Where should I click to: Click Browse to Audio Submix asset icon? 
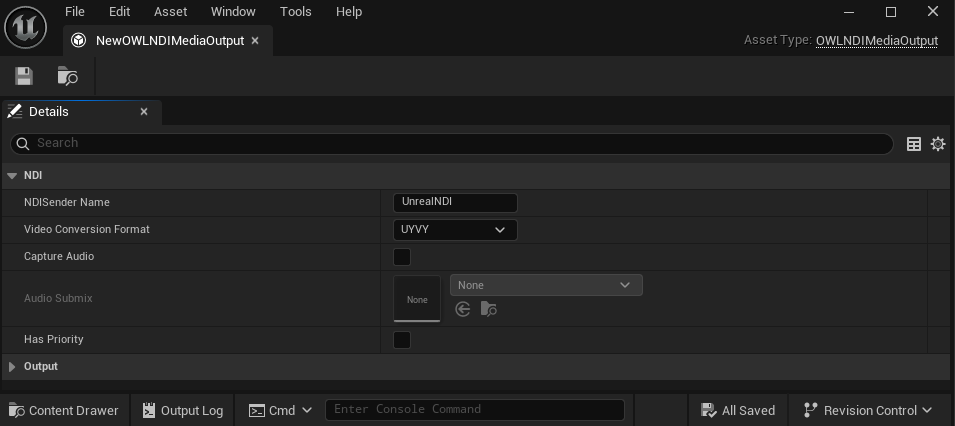click(488, 310)
